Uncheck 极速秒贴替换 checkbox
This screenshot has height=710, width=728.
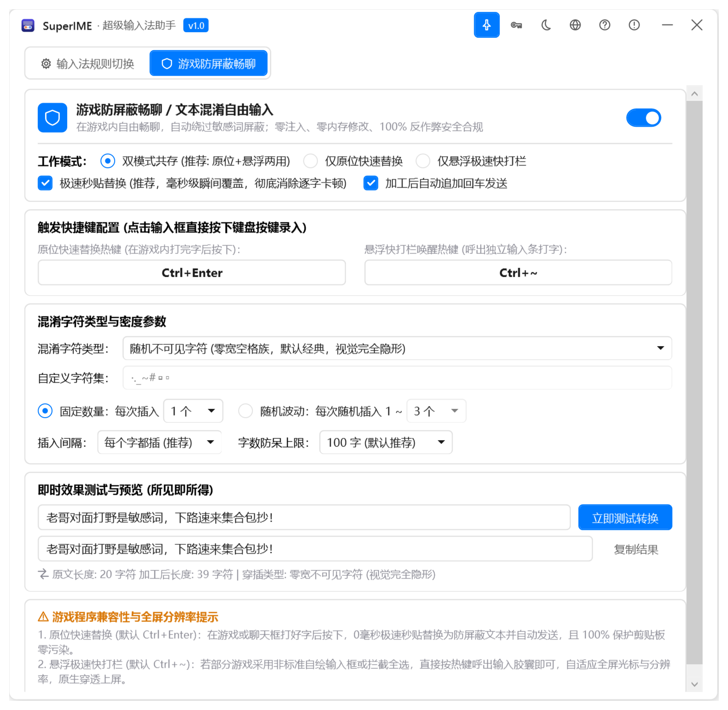[45, 183]
